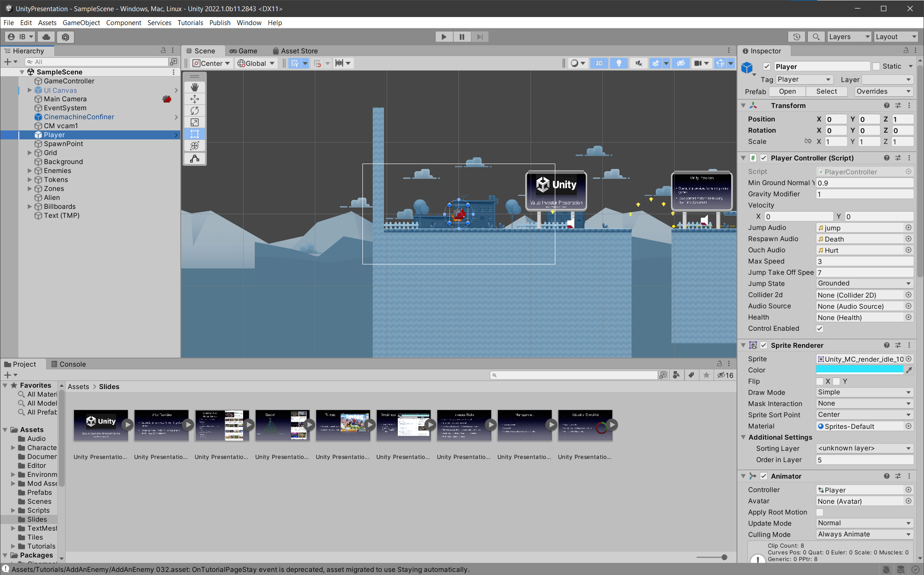Screen dimensions: 924x575
Task: Click the prefab Select button
Action: 826,91
